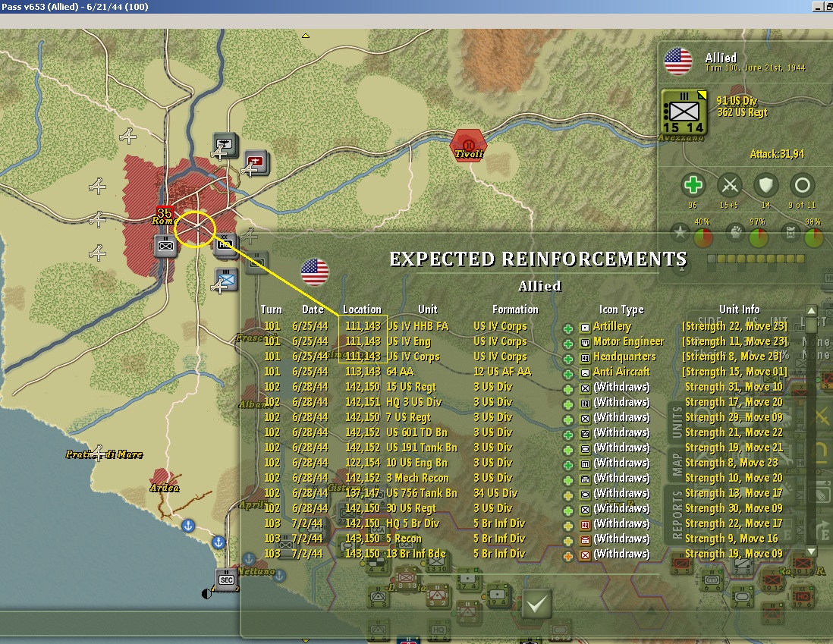Click plus icon on US 756 Tank Bn row
This screenshot has width=833, height=644.
[568, 495]
